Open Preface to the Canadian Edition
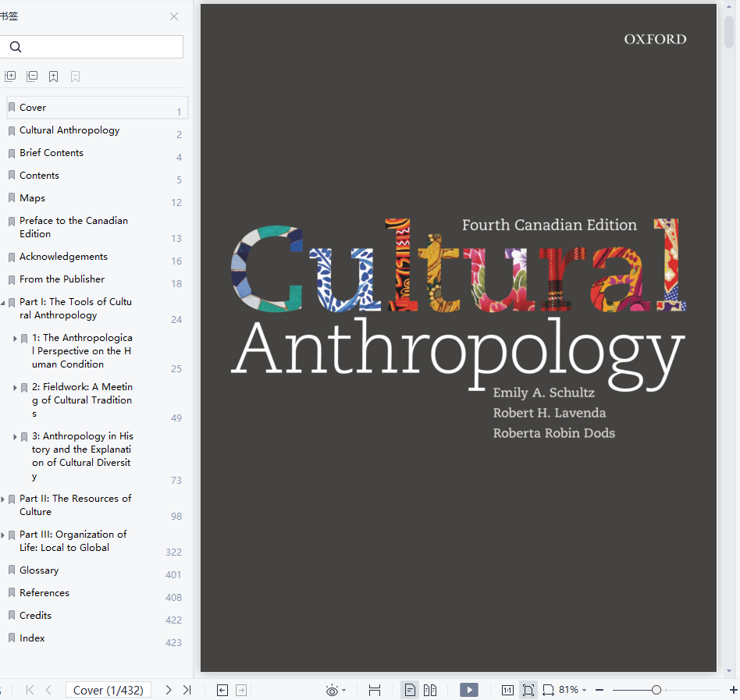The image size is (740, 700). [x=73, y=227]
